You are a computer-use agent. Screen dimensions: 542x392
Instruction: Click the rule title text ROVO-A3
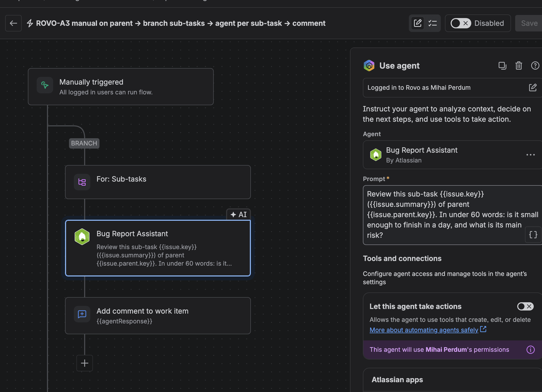(x=181, y=23)
